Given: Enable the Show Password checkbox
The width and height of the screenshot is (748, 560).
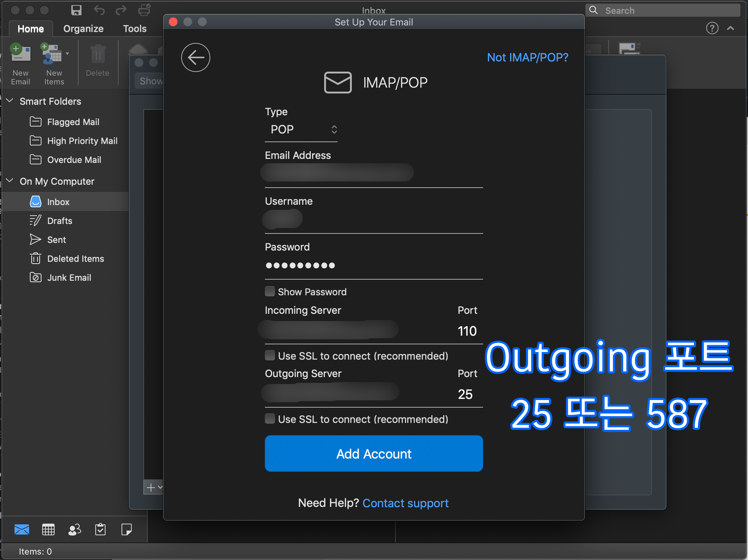Looking at the screenshot, I should (270, 292).
